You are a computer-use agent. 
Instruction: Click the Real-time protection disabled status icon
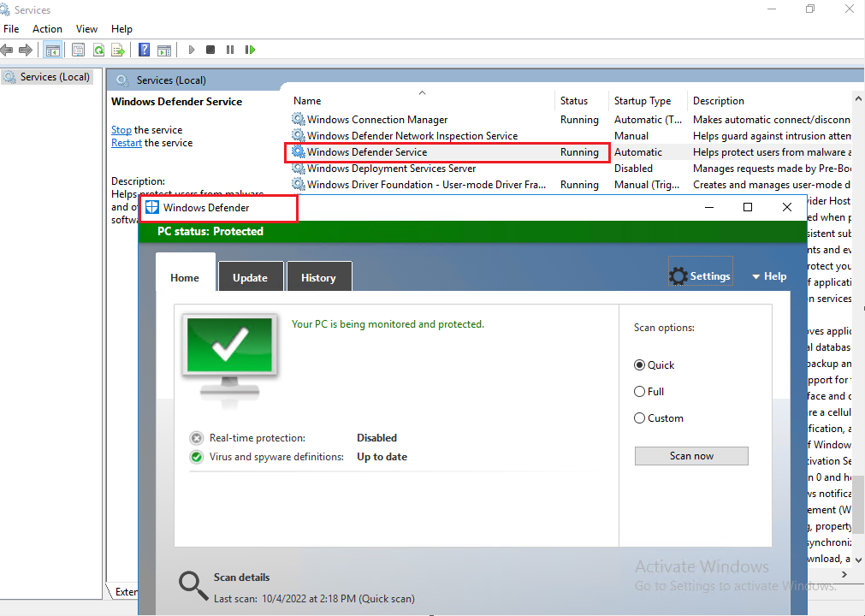pos(197,438)
